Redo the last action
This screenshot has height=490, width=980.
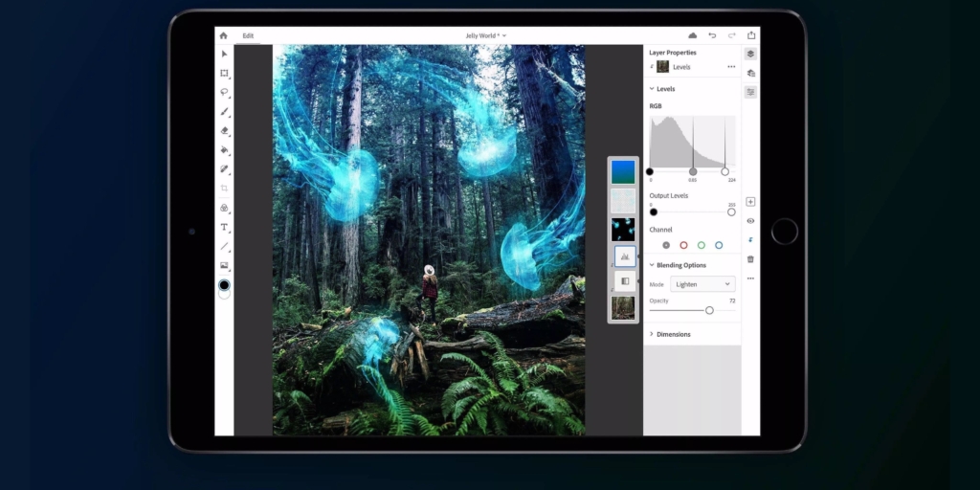(x=732, y=35)
